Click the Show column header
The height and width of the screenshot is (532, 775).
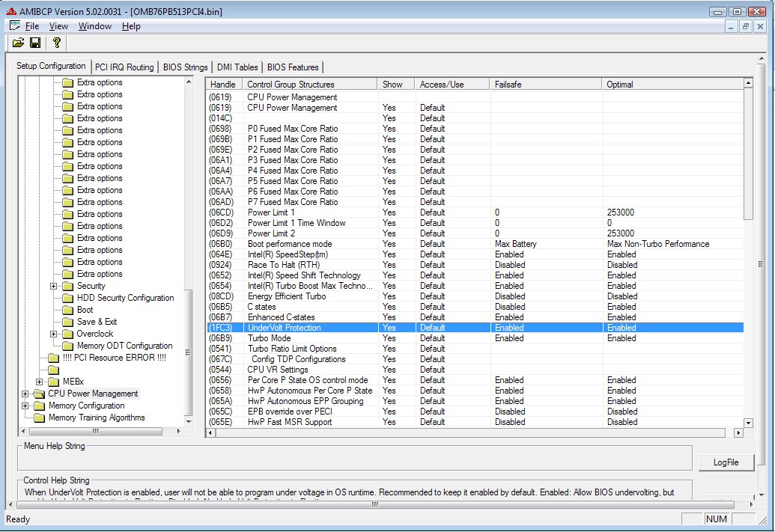tap(396, 85)
